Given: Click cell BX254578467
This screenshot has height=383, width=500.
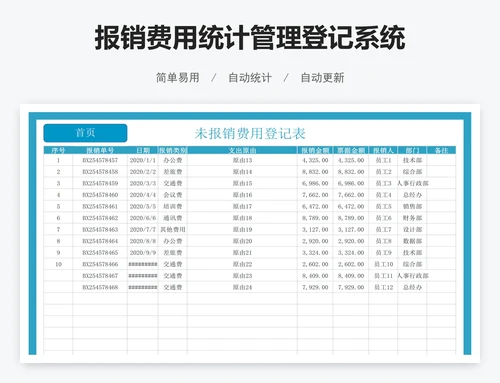Looking at the screenshot, I should [100, 276].
